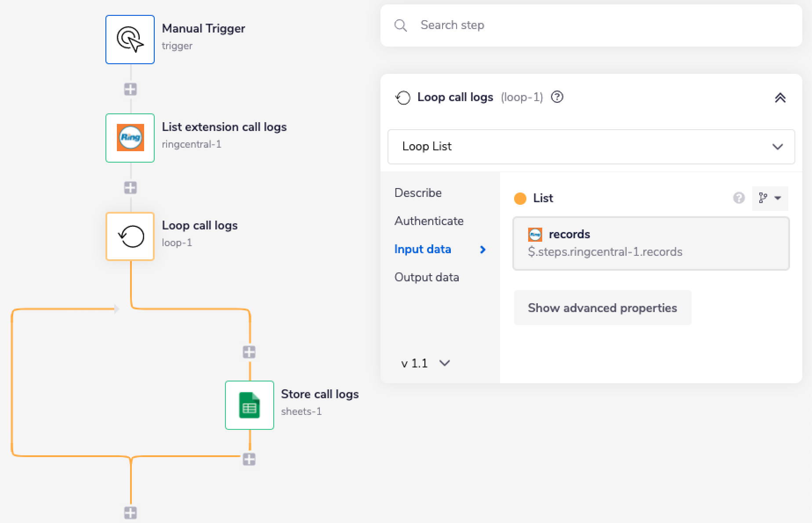The height and width of the screenshot is (523, 812).
Task: Click the help icon next to loop-1
Action: pyautogui.click(x=557, y=97)
